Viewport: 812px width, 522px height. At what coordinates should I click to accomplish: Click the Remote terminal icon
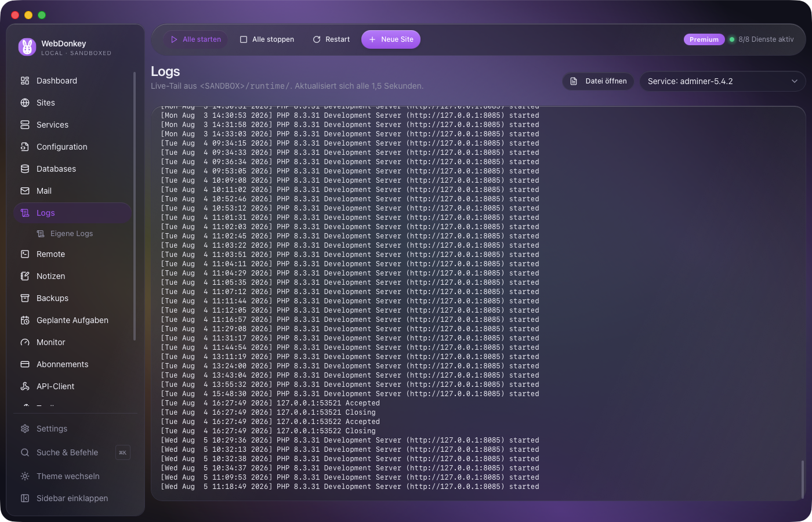click(x=25, y=254)
